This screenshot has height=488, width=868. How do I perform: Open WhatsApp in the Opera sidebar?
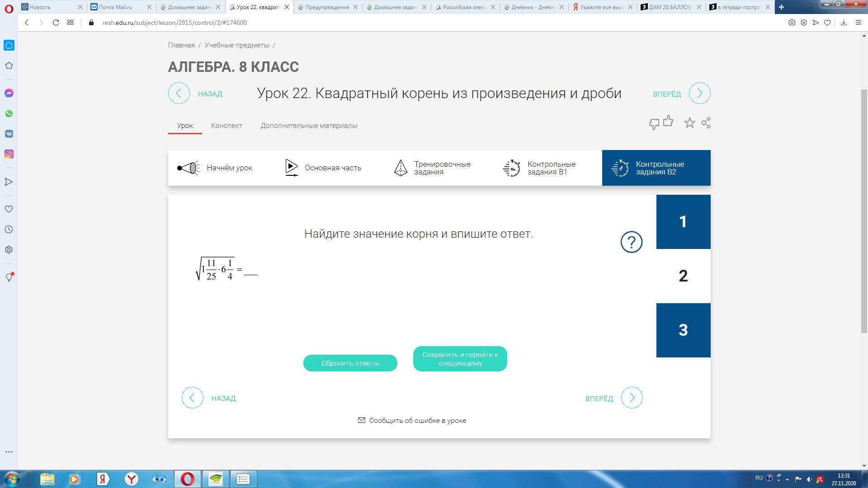tap(9, 113)
